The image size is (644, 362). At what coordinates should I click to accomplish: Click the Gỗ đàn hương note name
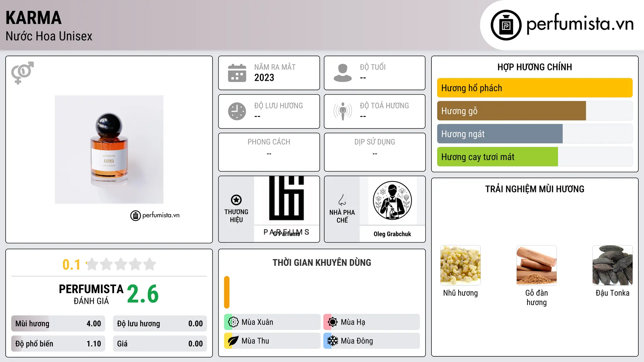click(536, 298)
